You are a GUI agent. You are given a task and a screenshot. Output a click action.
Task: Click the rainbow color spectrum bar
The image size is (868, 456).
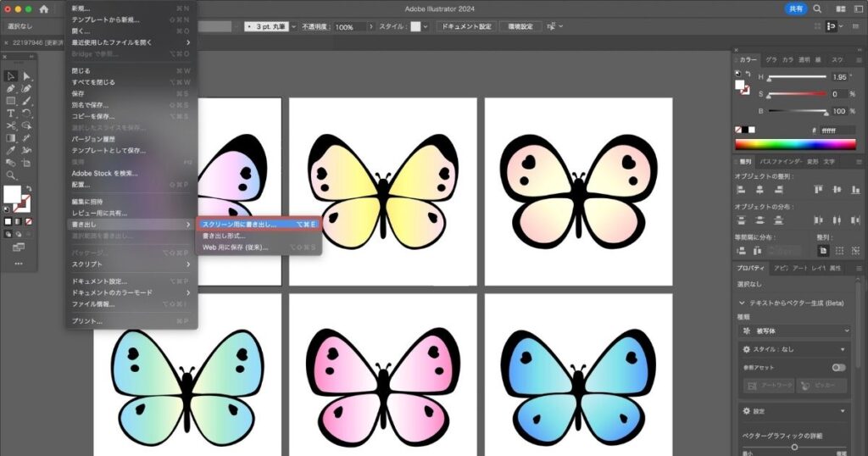(796, 144)
